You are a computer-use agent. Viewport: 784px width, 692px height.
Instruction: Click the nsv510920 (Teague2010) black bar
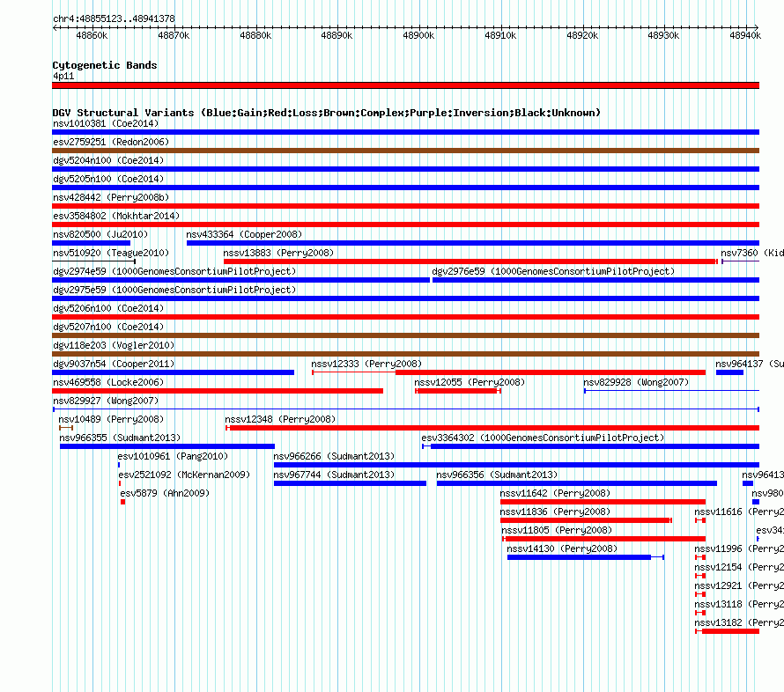tap(93, 261)
